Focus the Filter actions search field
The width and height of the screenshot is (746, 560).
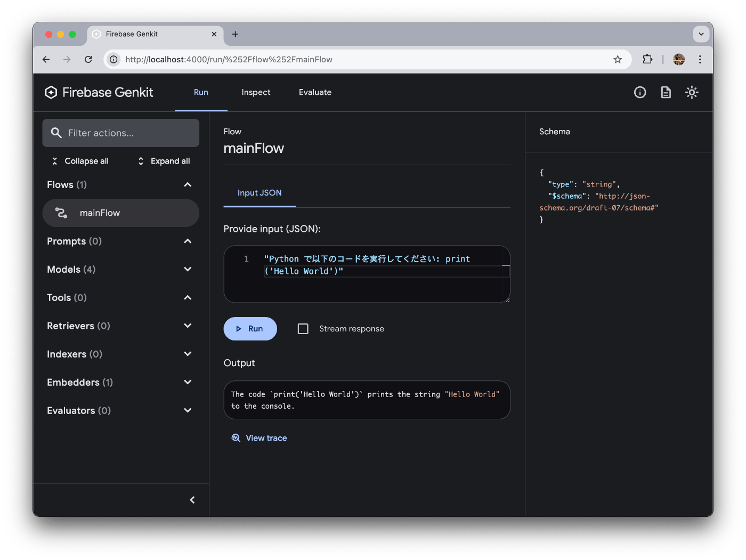click(121, 133)
